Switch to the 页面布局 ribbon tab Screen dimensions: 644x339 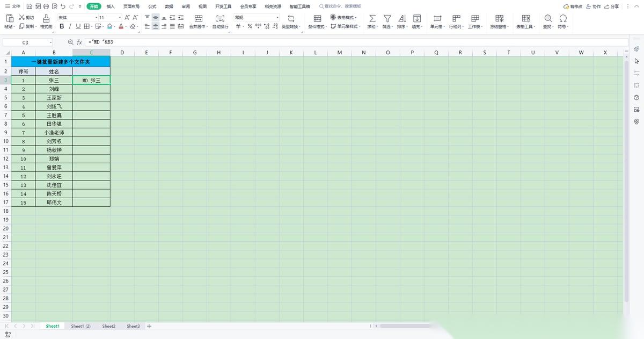coord(131,6)
